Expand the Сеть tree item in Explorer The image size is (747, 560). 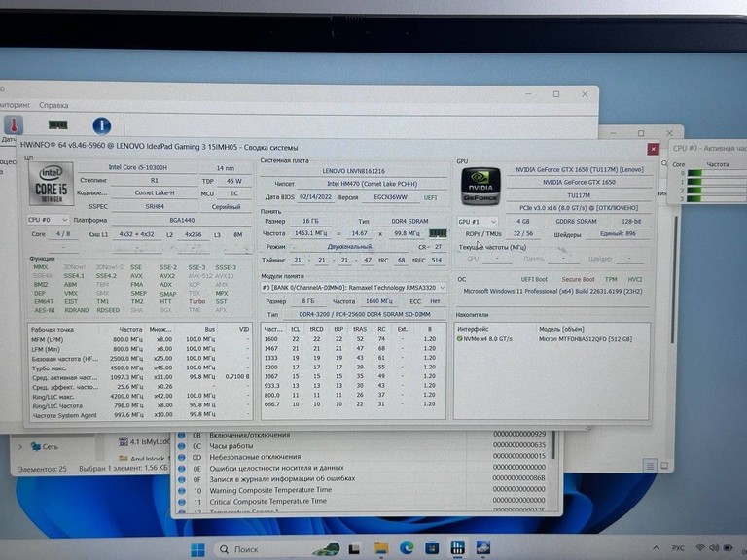pyautogui.click(x=20, y=447)
